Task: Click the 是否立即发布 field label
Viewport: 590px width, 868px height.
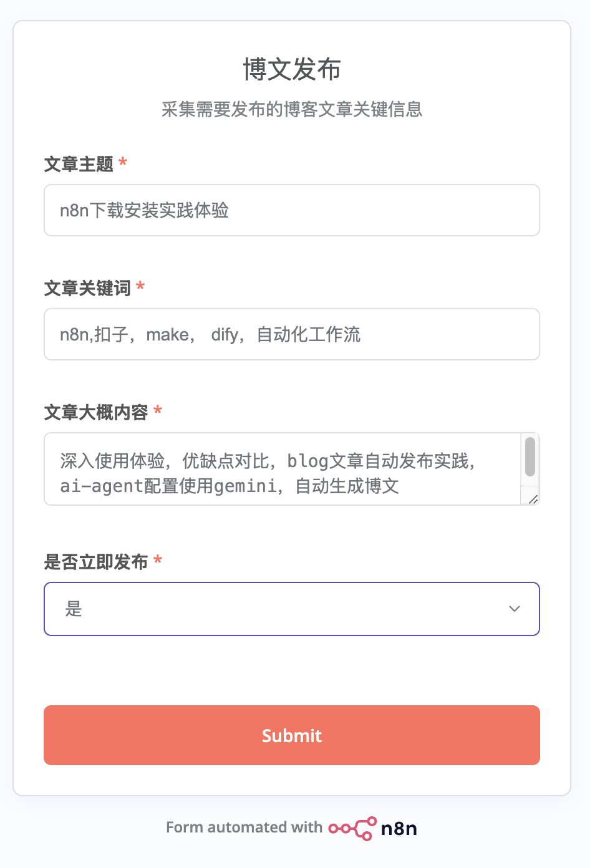Action: coord(96,562)
